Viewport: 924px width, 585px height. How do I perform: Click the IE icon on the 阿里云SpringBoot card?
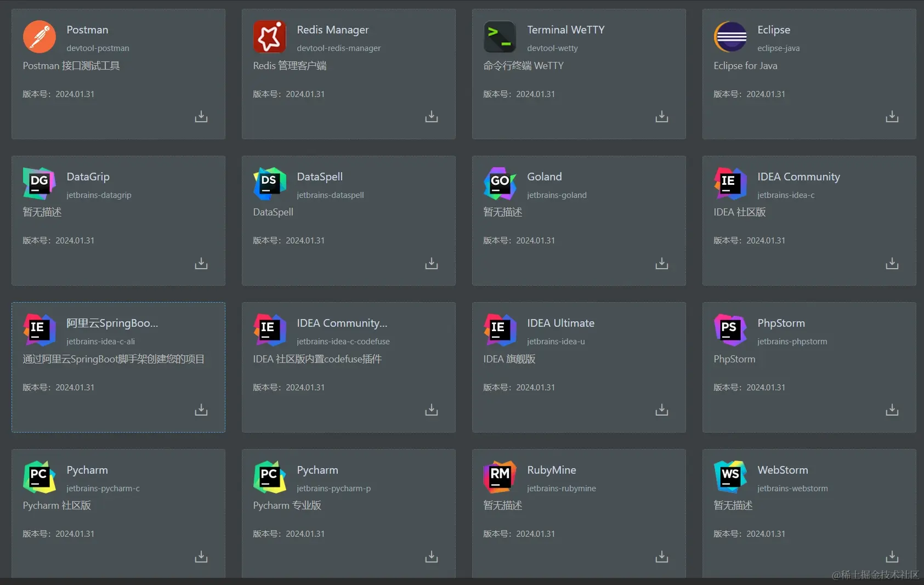(x=39, y=330)
